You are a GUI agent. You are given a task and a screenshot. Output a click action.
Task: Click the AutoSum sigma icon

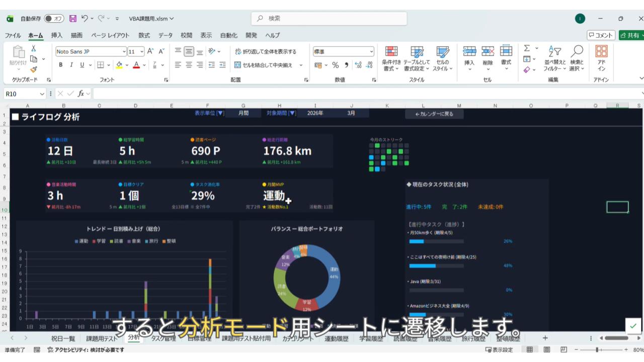[x=527, y=48]
